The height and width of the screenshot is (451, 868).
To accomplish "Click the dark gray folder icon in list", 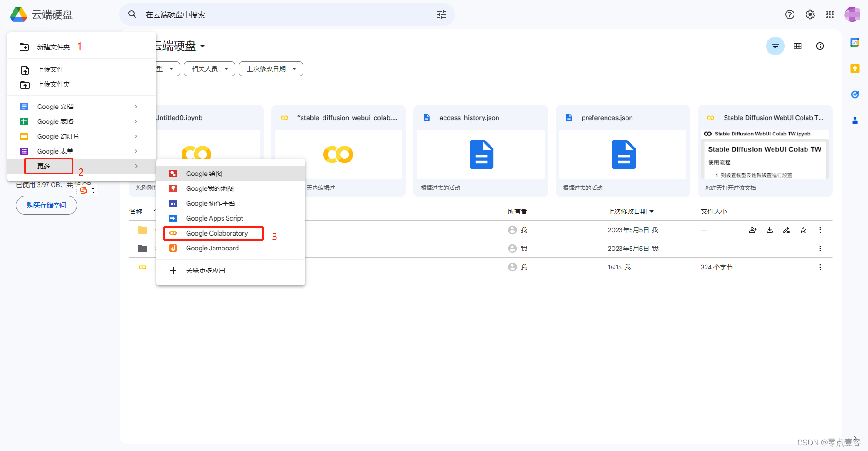I will pos(142,249).
